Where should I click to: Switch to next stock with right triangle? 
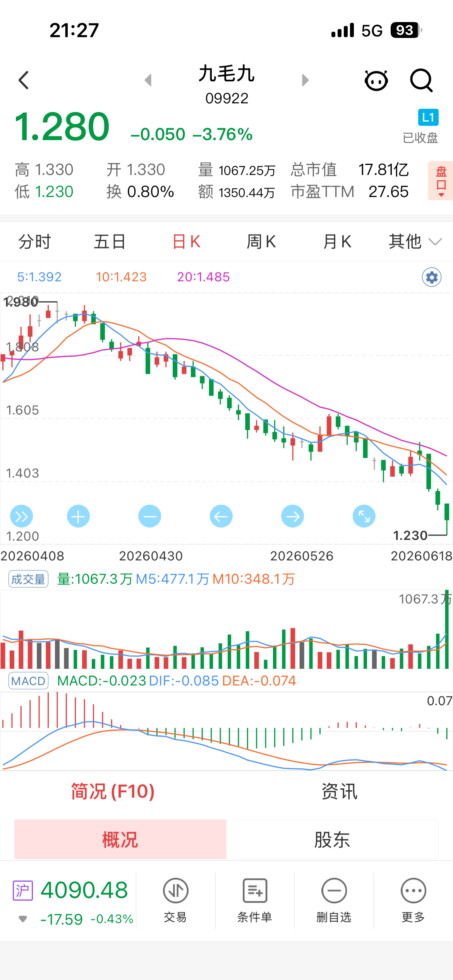click(305, 80)
